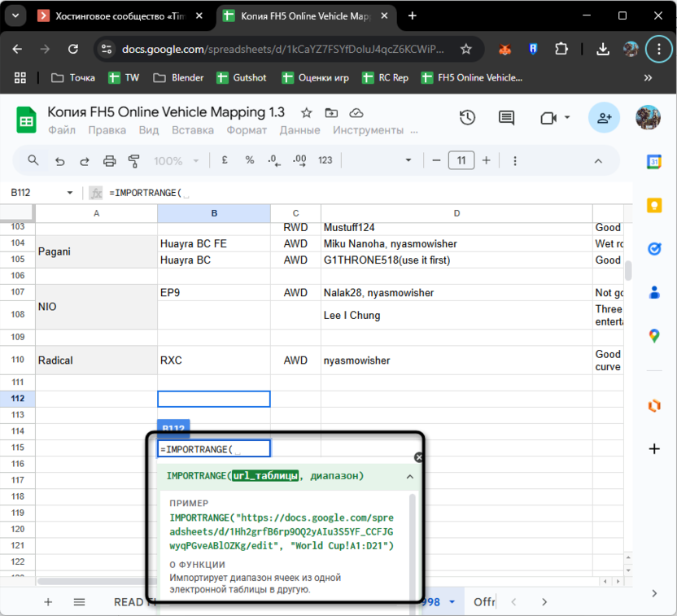677x616 pixels.
Task: Open the comments panel icon
Action: click(x=506, y=118)
